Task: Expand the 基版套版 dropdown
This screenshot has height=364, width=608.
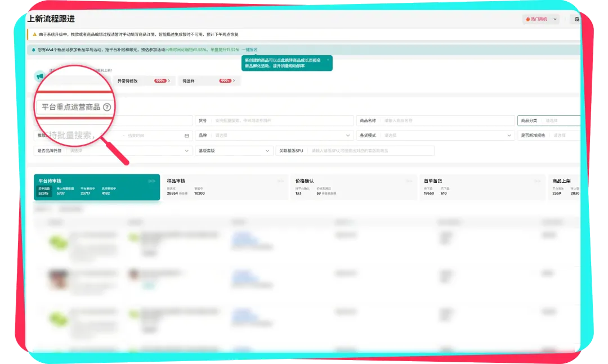Action: coord(234,151)
